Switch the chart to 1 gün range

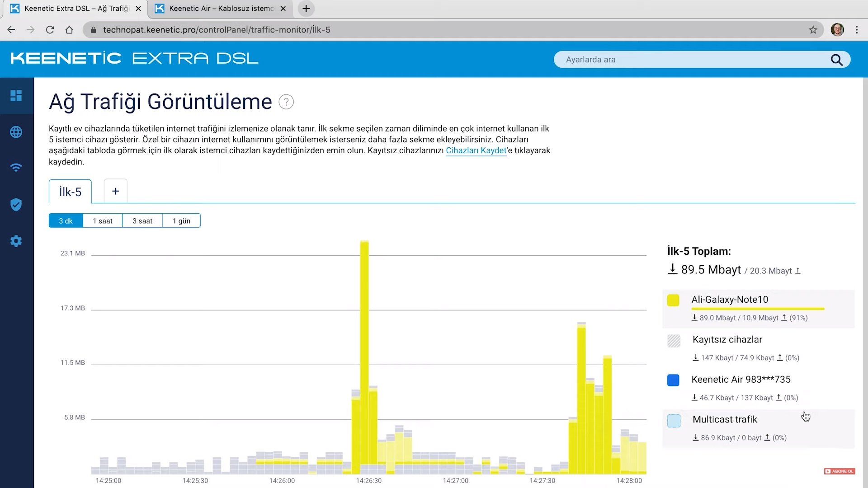pos(181,221)
